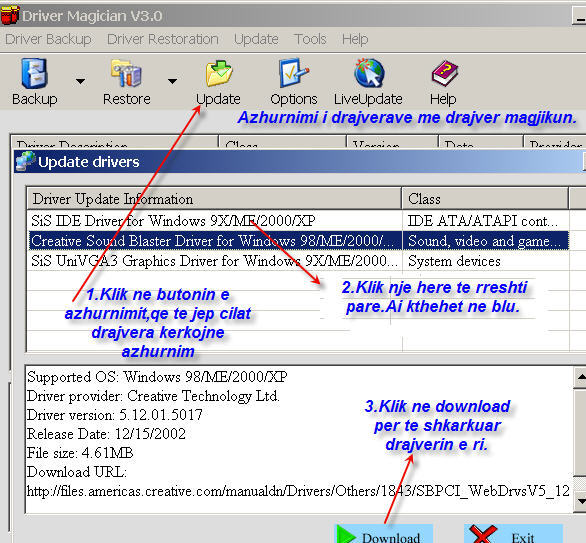586x543 pixels.
Task: Click the details pane scroll-up arrow
Action: tap(580, 377)
